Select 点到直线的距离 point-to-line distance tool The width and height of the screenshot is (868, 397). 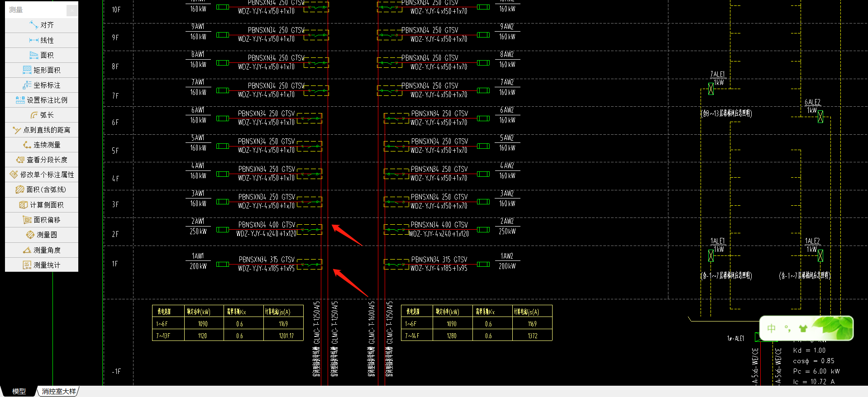point(42,130)
